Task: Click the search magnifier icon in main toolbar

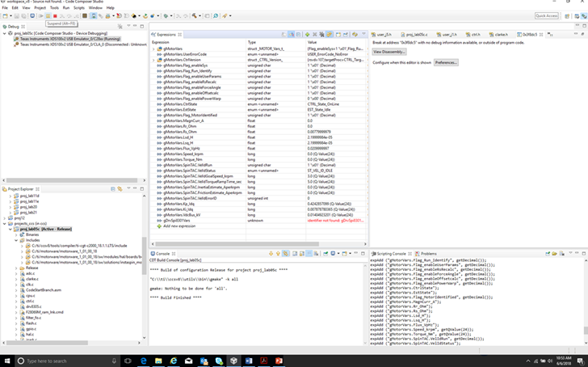Action: (216, 15)
